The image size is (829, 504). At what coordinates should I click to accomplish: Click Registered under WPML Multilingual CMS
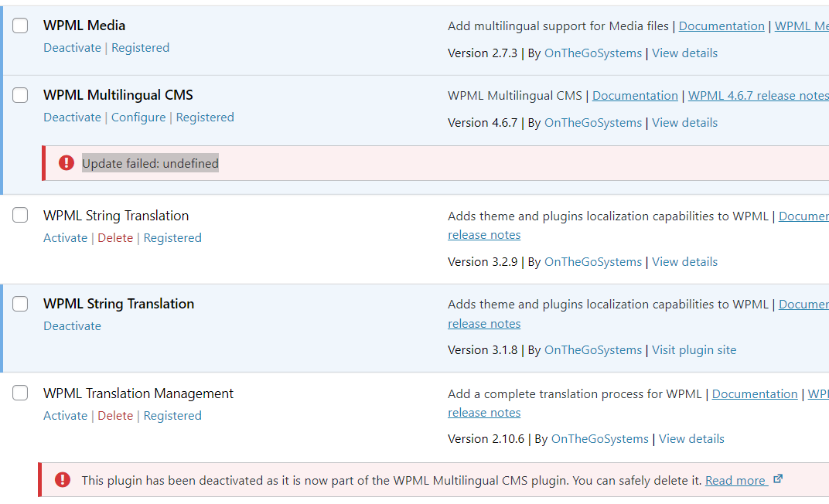[x=205, y=117]
